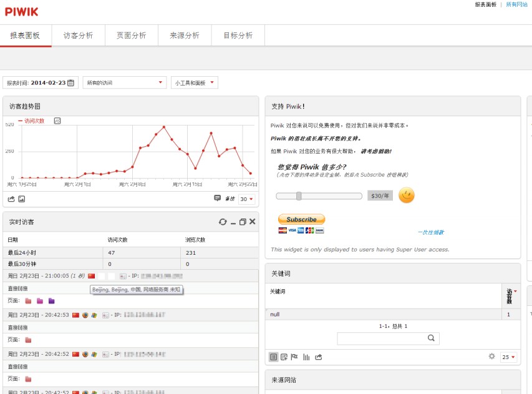The height and width of the screenshot is (394, 532).
Task: Click the 报表面板 link in the top right
Action: (485, 4)
